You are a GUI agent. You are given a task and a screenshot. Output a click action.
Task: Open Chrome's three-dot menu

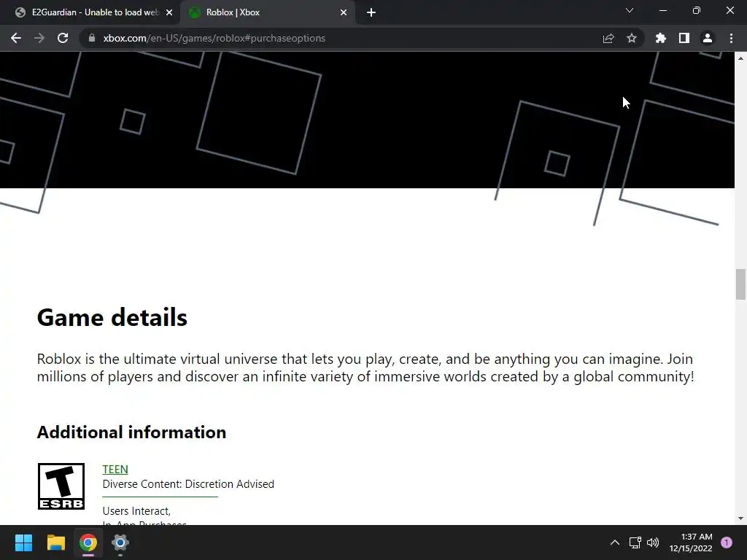[x=731, y=38]
